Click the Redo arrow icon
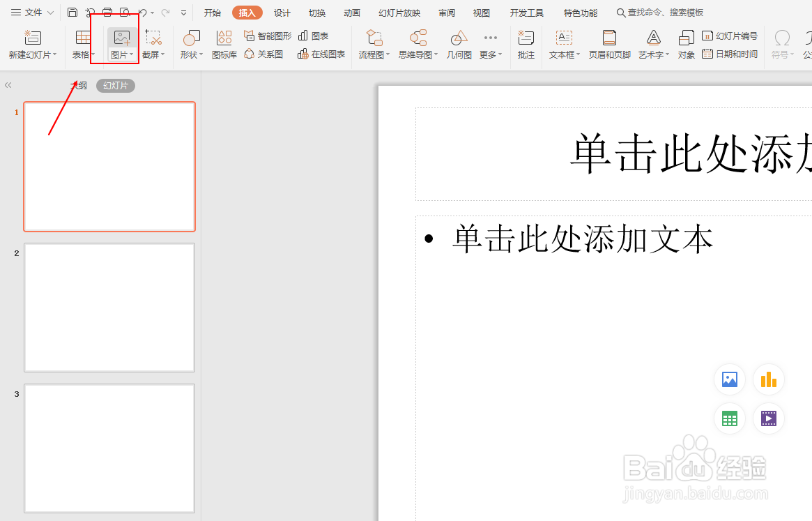This screenshot has width=812, height=521. (x=166, y=13)
